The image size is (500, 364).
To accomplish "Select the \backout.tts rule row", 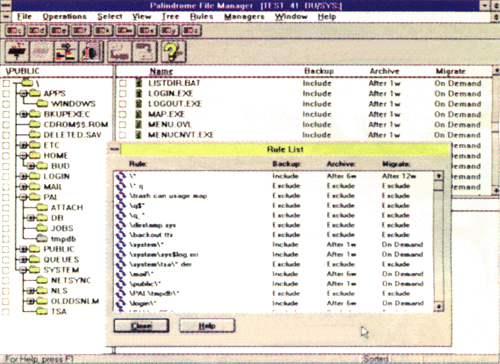I will [x=273, y=235].
